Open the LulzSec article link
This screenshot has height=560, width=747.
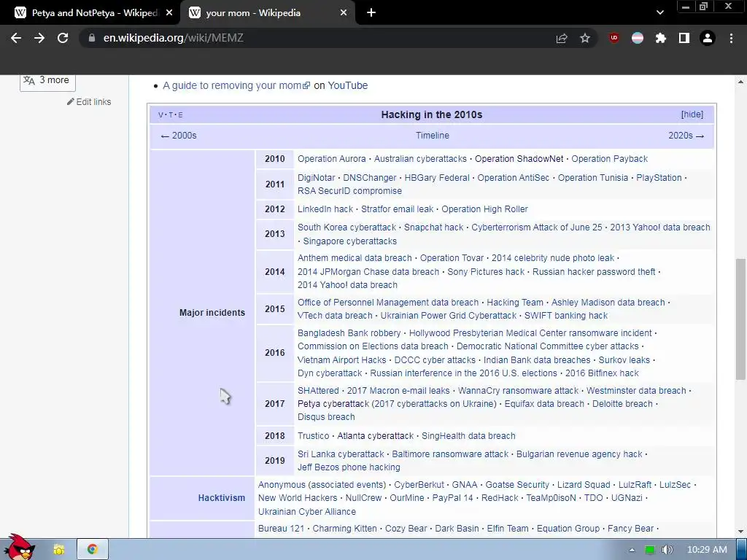point(675,485)
